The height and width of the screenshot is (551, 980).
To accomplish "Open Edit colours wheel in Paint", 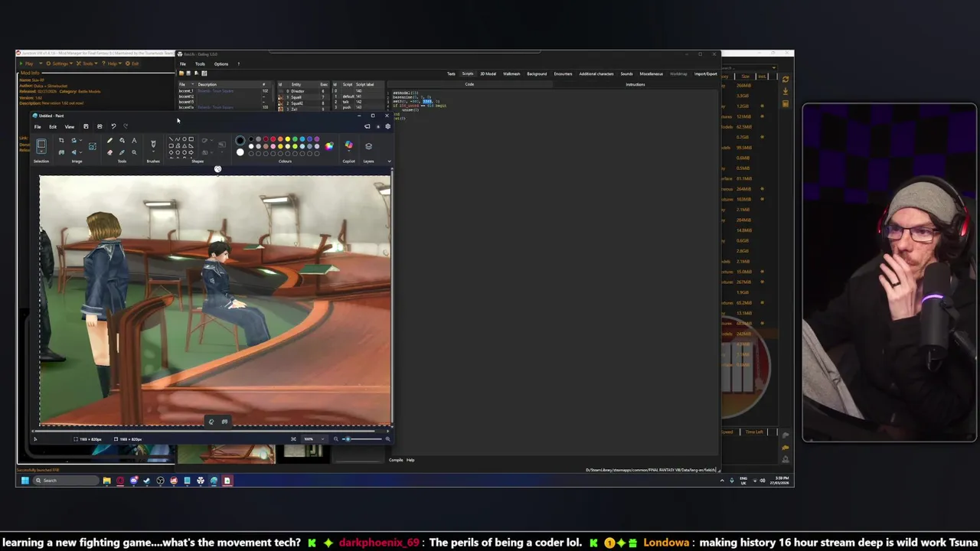I will tap(329, 145).
